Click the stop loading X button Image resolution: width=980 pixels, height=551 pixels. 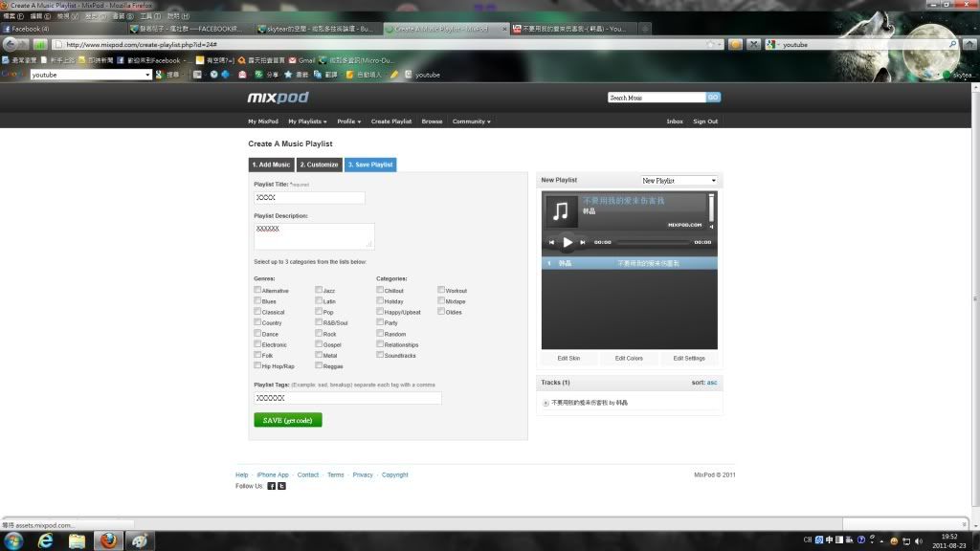pyautogui.click(x=754, y=44)
